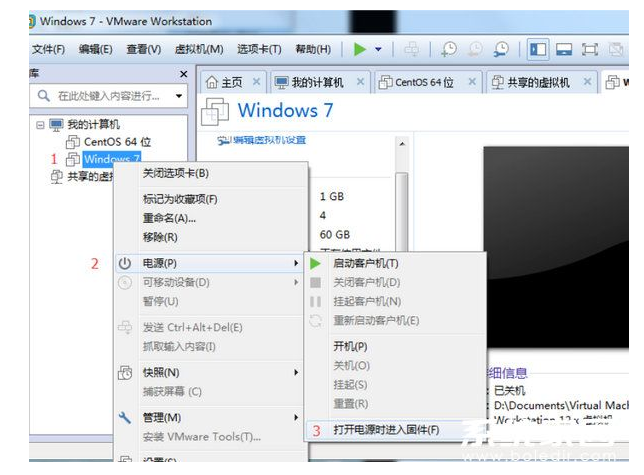Open the 虚拟机(M) menu
Viewport: 644px width, 475px height.
(x=198, y=49)
